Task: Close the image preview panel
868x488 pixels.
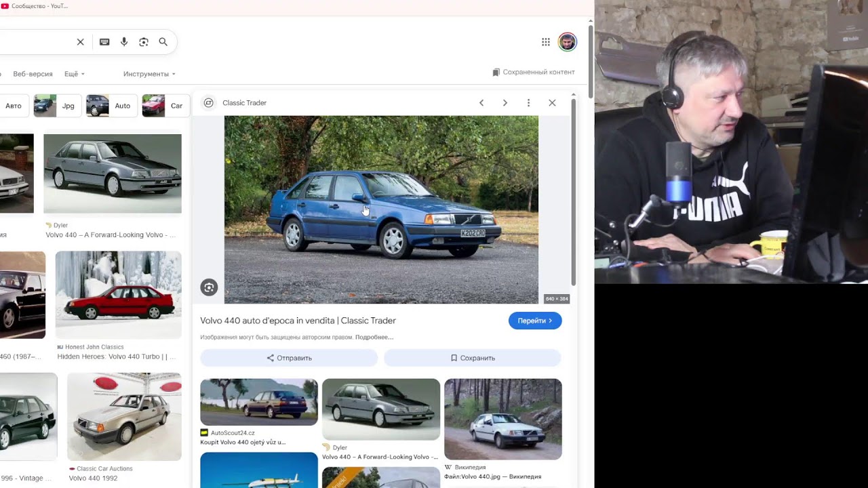Action: pos(552,103)
